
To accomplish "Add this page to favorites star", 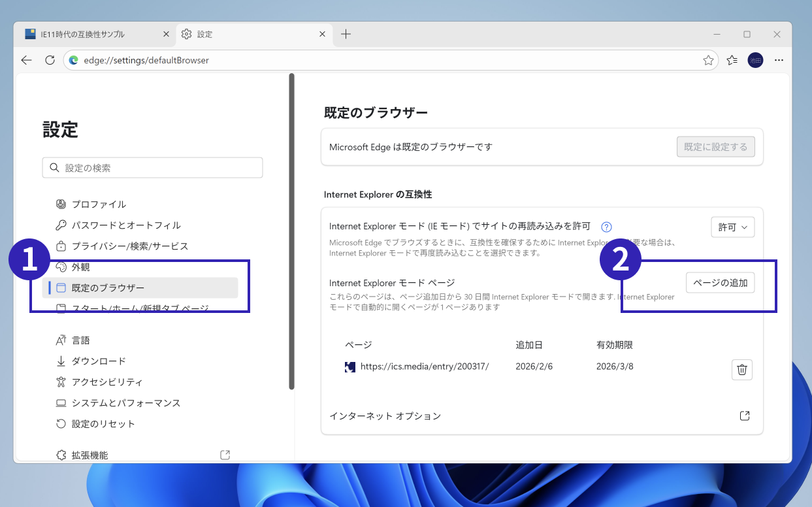I will 708,60.
